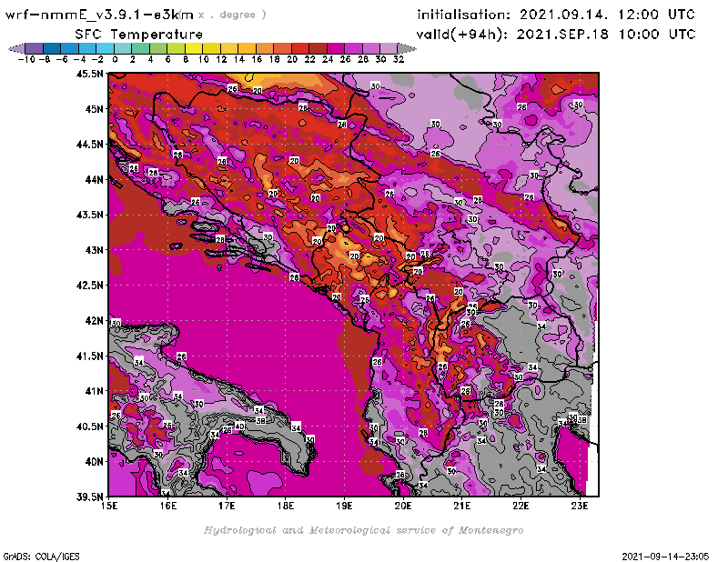Pick legend swatch between 14 and 16
The image size is (728, 562).
tap(247, 48)
